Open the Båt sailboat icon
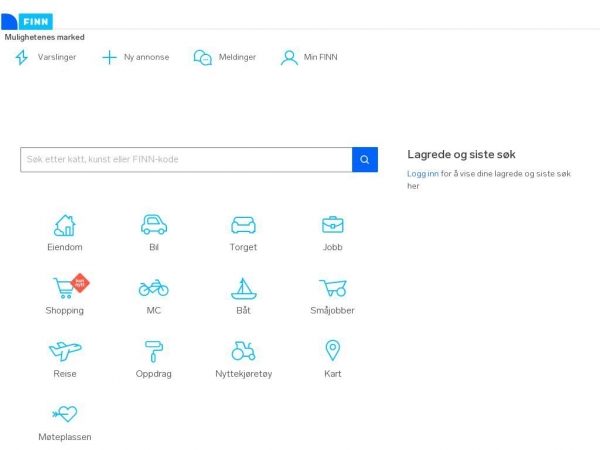The width and height of the screenshot is (600, 450). pos(243,288)
